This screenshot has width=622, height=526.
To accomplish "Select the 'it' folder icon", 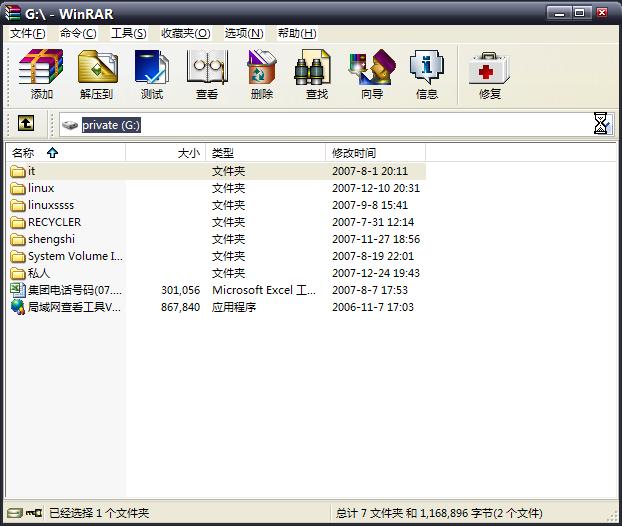I will coord(18,171).
